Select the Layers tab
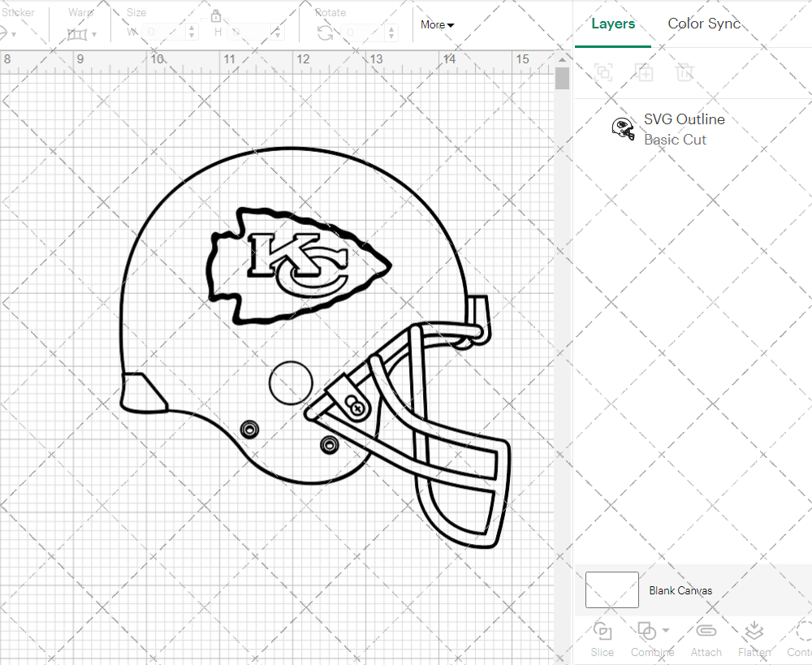 (x=613, y=24)
